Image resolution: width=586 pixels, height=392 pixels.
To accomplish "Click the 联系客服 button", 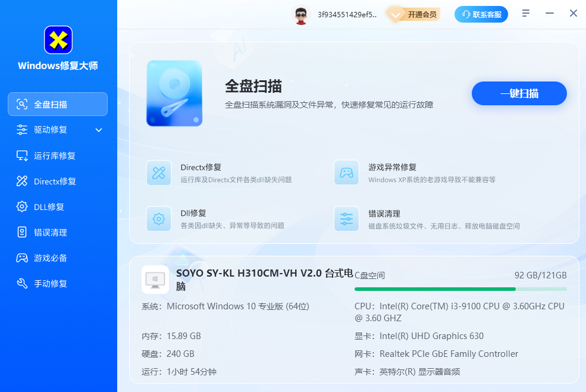I will (x=481, y=14).
